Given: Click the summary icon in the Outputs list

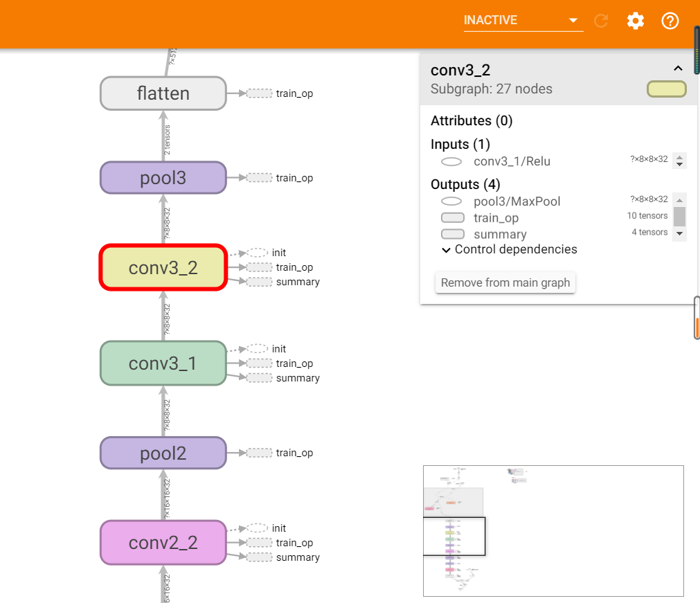Looking at the screenshot, I should [x=451, y=235].
